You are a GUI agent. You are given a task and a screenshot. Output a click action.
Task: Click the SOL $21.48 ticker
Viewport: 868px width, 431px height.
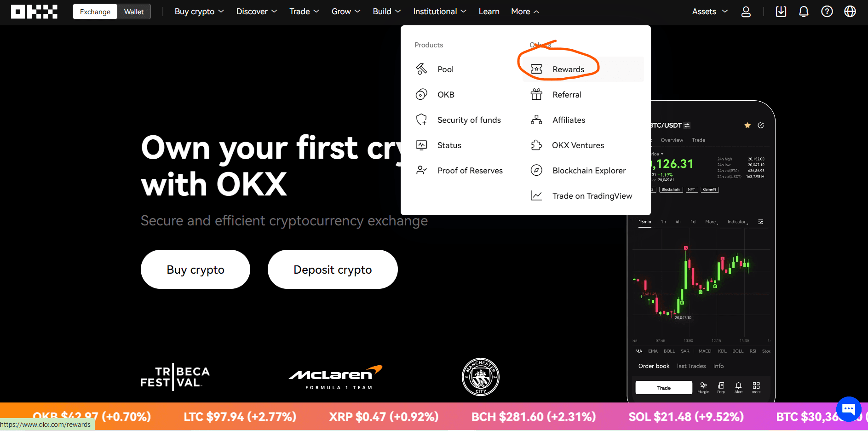click(x=686, y=417)
